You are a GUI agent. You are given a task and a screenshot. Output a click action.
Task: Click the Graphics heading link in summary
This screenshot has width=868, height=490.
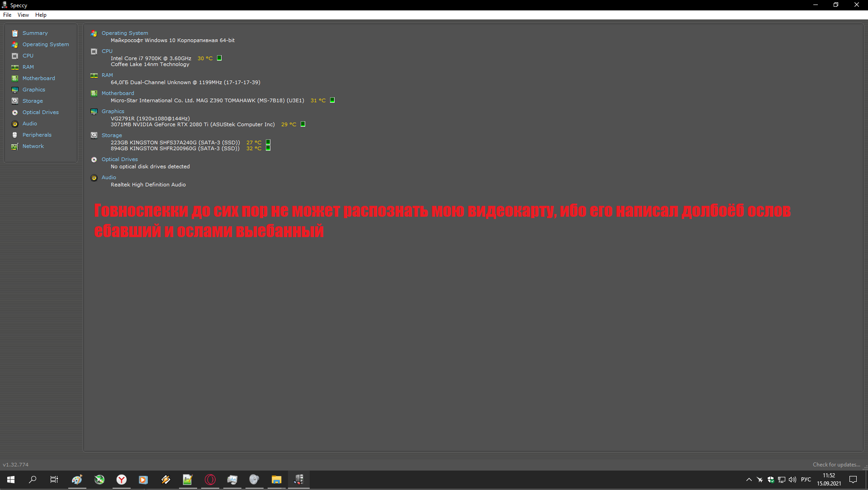click(113, 111)
